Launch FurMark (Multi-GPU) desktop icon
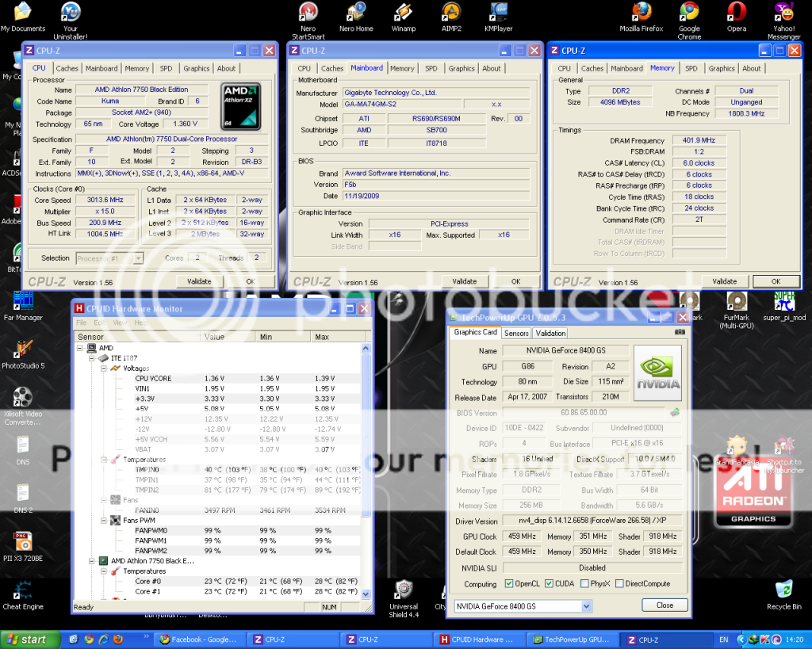This screenshot has width=812, height=649. click(737, 310)
